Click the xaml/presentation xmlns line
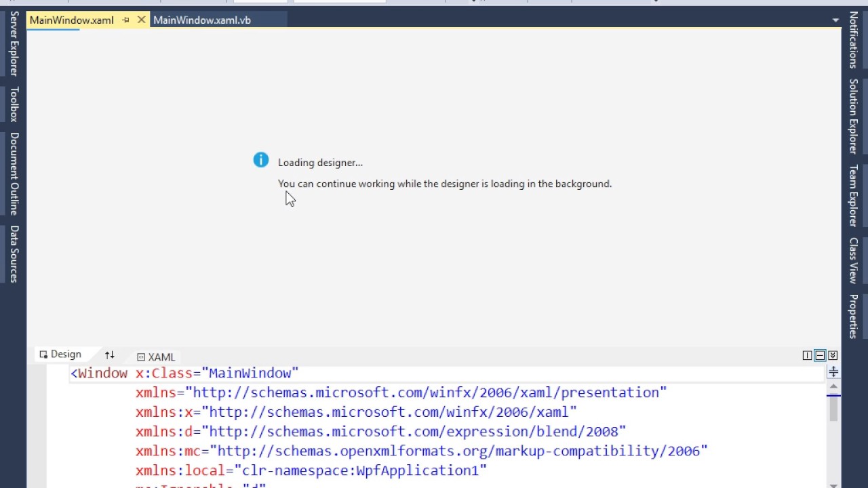The height and width of the screenshot is (488, 868). [x=401, y=393]
